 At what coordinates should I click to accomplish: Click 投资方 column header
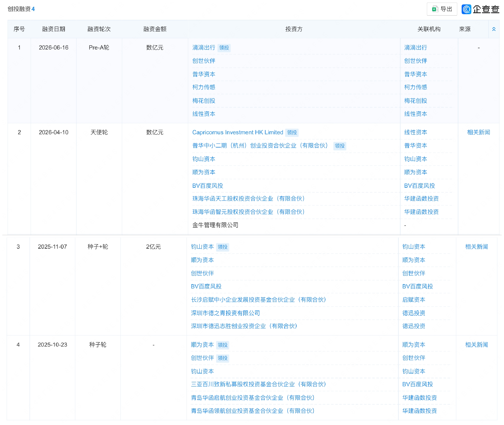[x=294, y=29]
